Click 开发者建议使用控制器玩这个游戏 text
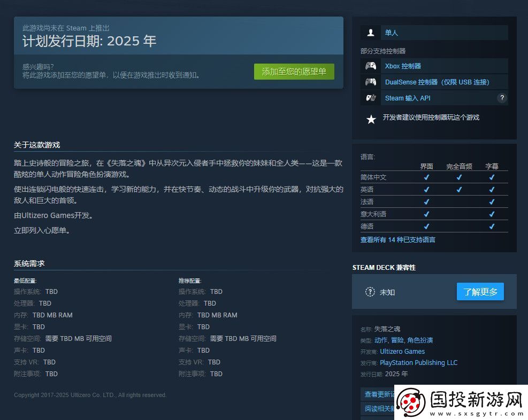Image resolution: width=528 pixels, height=420 pixels. pyautogui.click(x=431, y=118)
